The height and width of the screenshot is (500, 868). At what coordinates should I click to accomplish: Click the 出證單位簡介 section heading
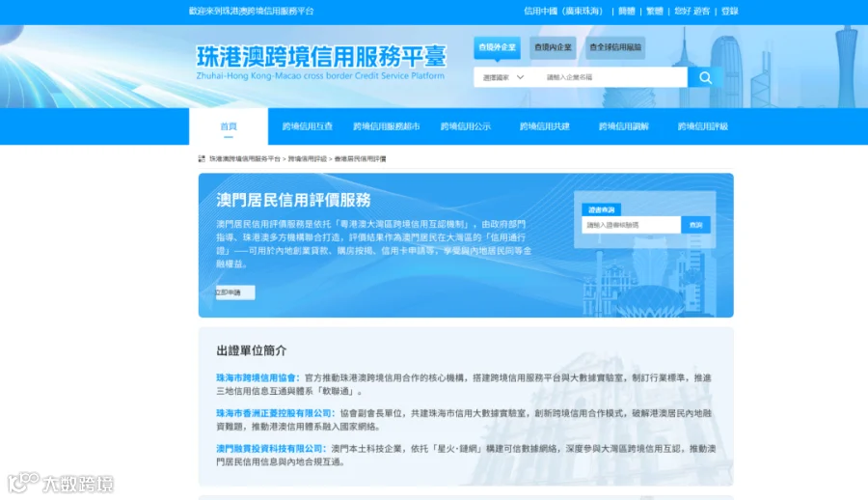[x=252, y=350]
